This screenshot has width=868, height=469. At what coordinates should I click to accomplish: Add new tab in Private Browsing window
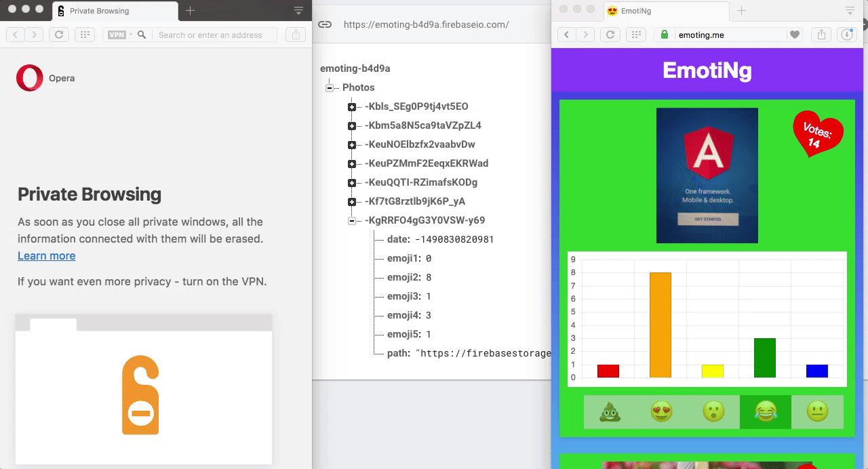pyautogui.click(x=190, y=11)
